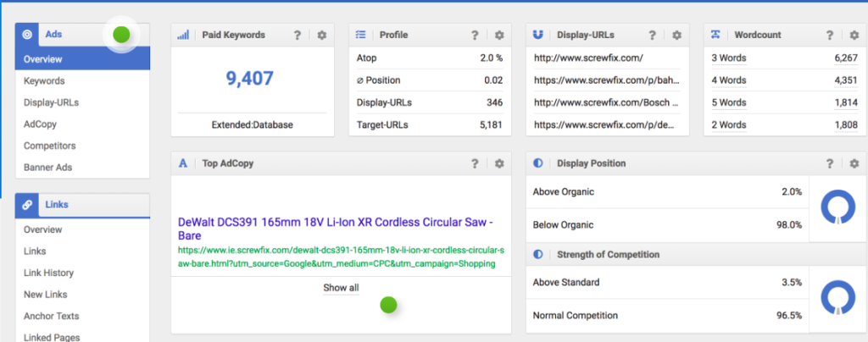Click Wordcount panel help question mark

831,36
